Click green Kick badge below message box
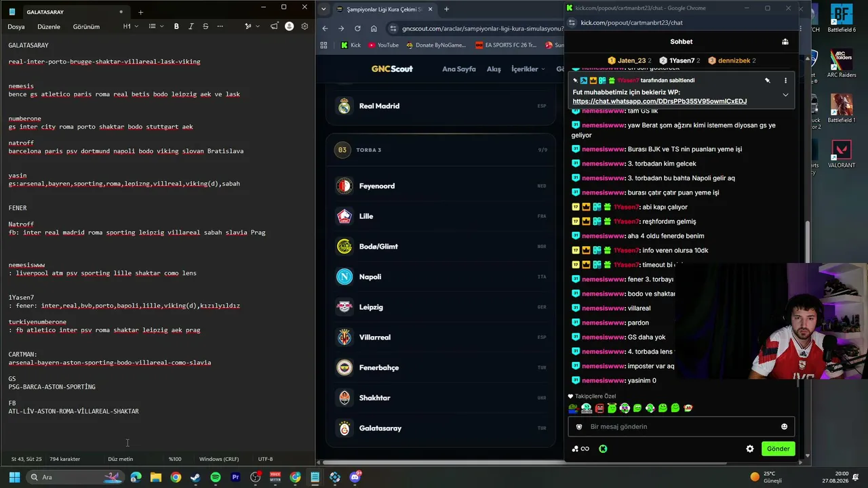The height and width of the screenshot is (488, 868). [x=603, y=449]
